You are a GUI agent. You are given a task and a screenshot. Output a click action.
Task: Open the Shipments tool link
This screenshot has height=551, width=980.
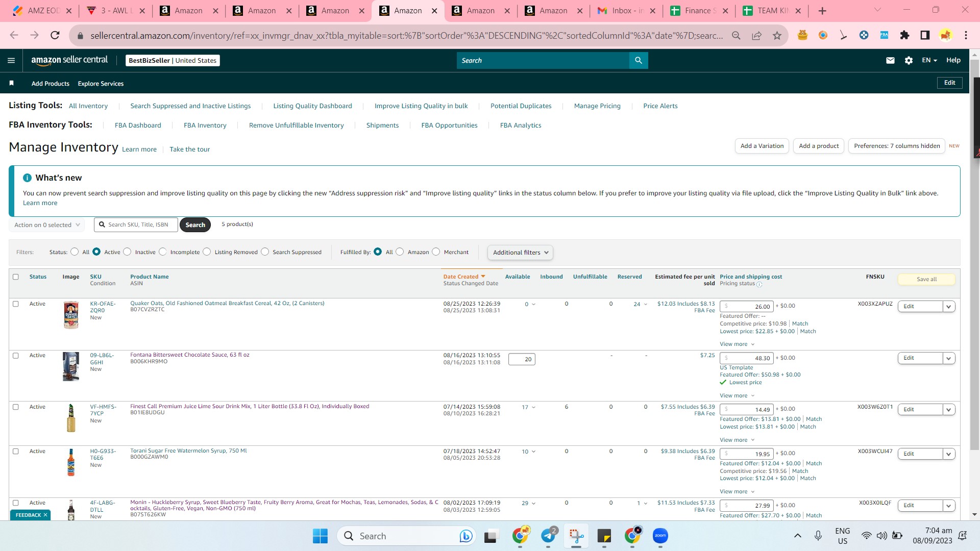coord(382,125)
